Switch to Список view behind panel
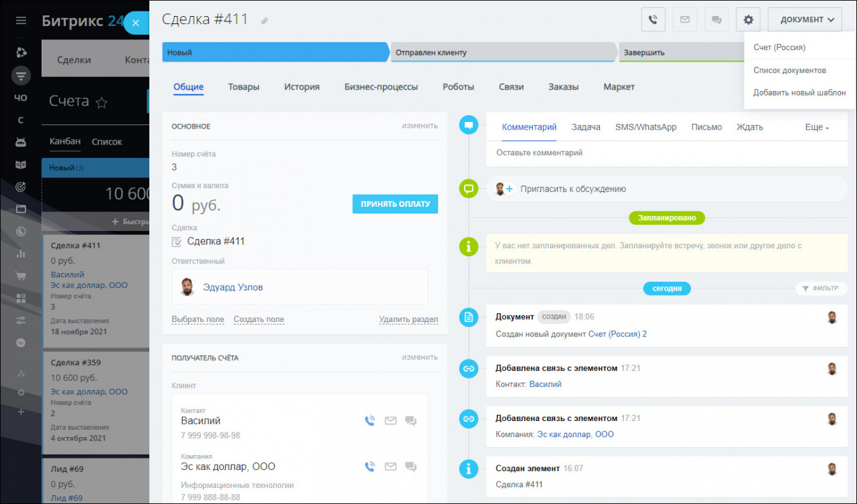Image resolution: width=857 pixels, height=504 pixels. tap(107, 142)
